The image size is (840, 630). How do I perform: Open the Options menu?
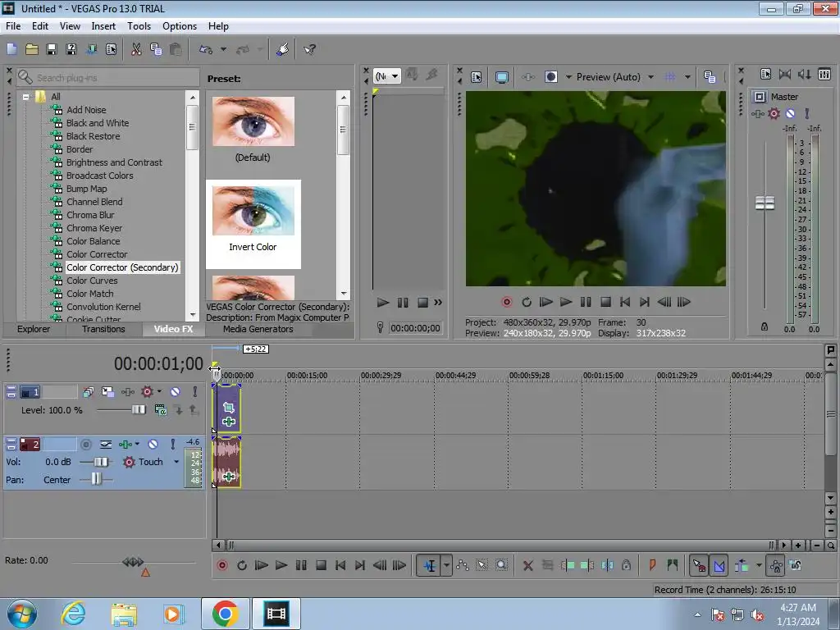180,26
